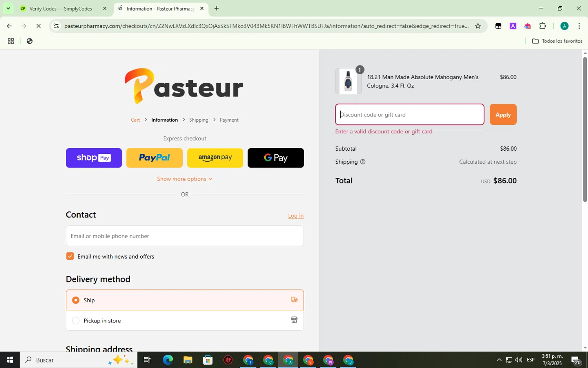Screen dimensions: 588x368
Task: Open the notification center
Action: [576, 360]
